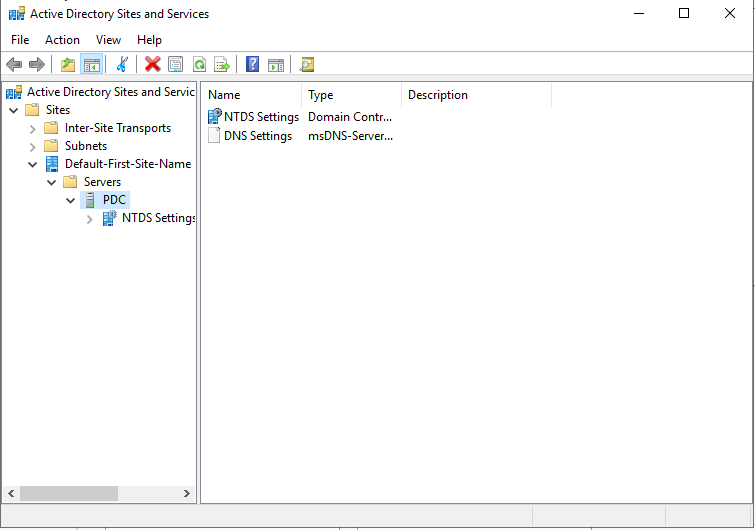Image resolution: width=755 pixels, height=530 pixels.
Task: Click the Find toolbar icon
Action: (307, 64)
